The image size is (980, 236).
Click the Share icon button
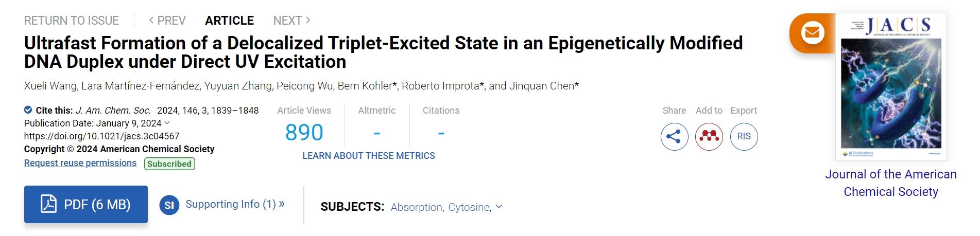point(674,137)
